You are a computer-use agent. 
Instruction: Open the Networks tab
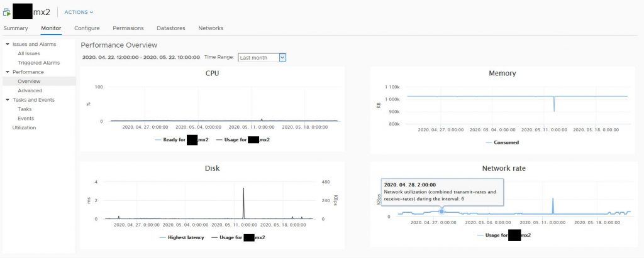tap(211, 28)
